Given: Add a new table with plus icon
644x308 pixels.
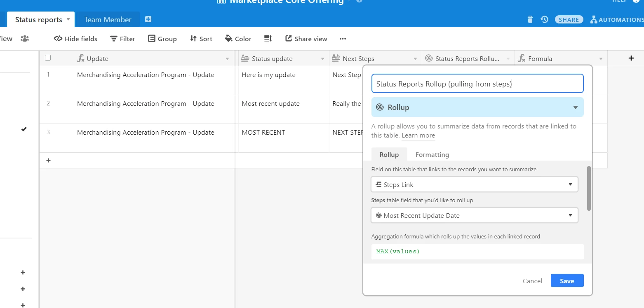Looking at the screenshot, I should 148,19.
